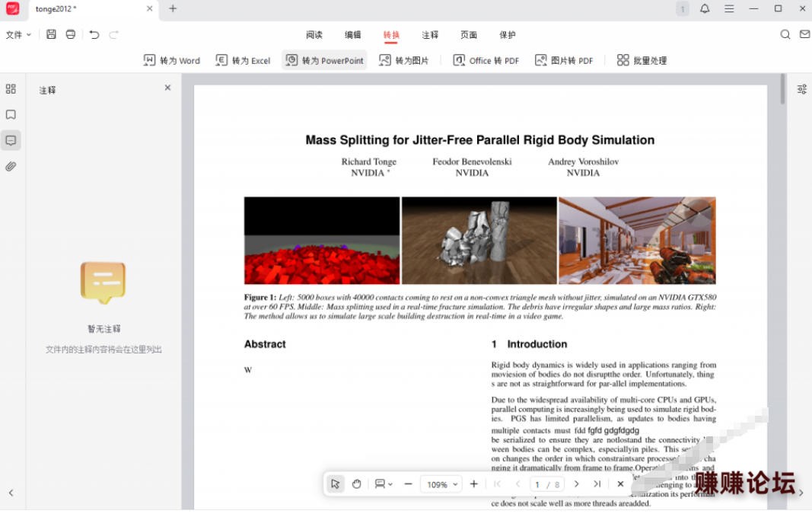Click author name Richard Tonge
Screen dimensions: 812x514
[369, 161]
